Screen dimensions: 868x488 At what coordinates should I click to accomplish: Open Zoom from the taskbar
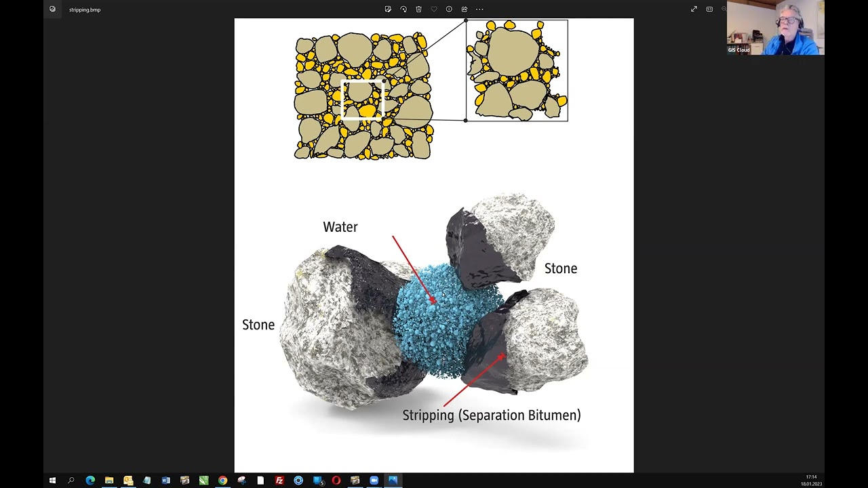point(374,481)
